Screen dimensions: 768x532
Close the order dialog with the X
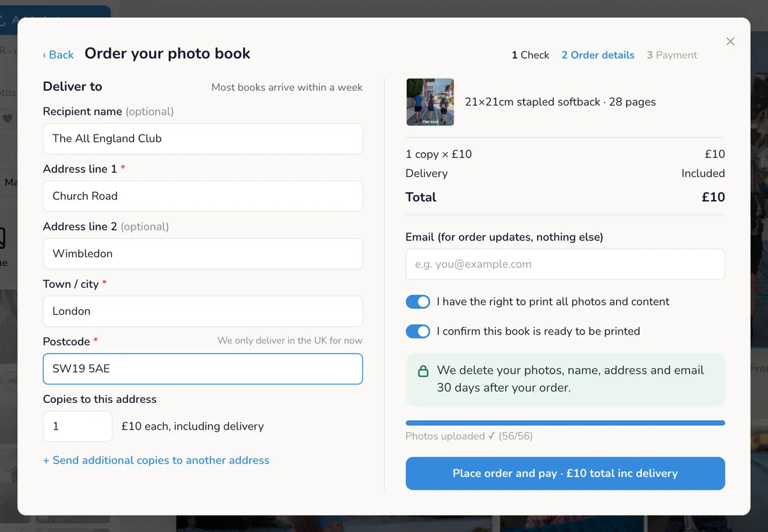730,42
